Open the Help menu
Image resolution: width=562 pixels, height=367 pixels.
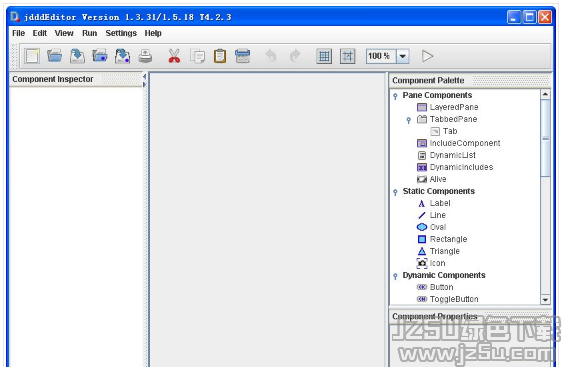[153, 33]
